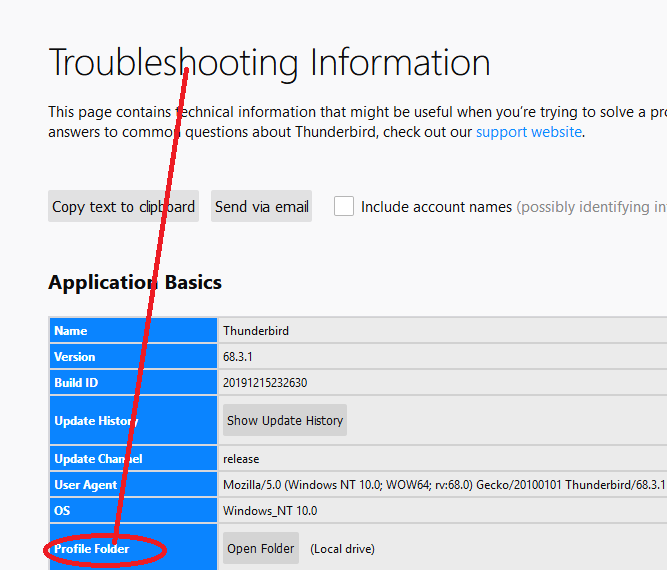
Task: Select the version value 68.3.1
Action: click(x=238, y=356)
